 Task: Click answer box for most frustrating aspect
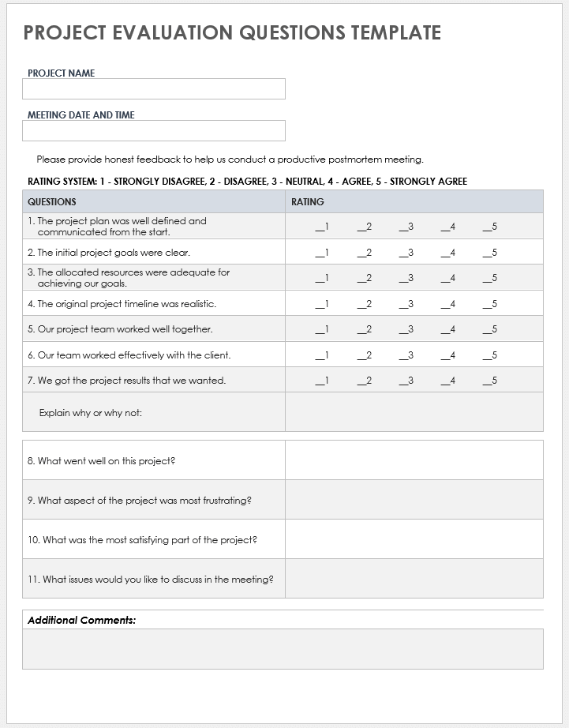(x=414, y=500)
